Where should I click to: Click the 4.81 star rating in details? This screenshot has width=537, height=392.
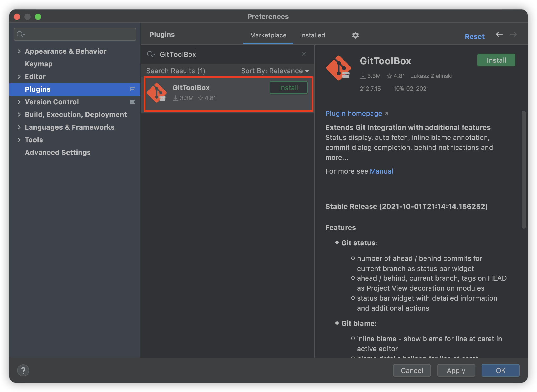pyautogui.click(x=396, y=76)
